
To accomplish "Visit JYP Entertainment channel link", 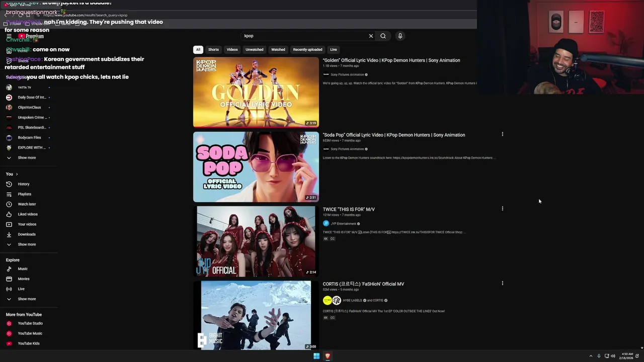I will [343, 224].
